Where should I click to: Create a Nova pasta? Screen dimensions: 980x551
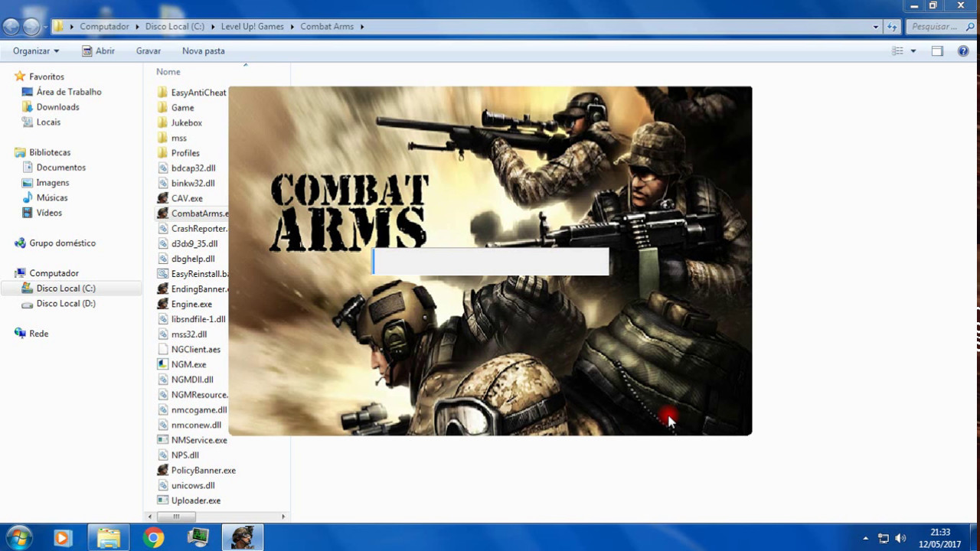coord(204,51)
